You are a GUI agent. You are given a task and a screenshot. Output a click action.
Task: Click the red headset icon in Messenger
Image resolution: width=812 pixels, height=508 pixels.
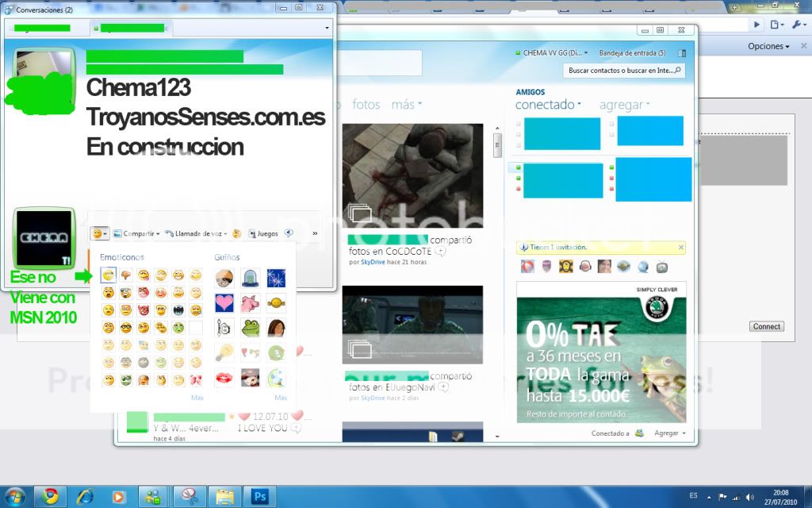coord(585,267)
